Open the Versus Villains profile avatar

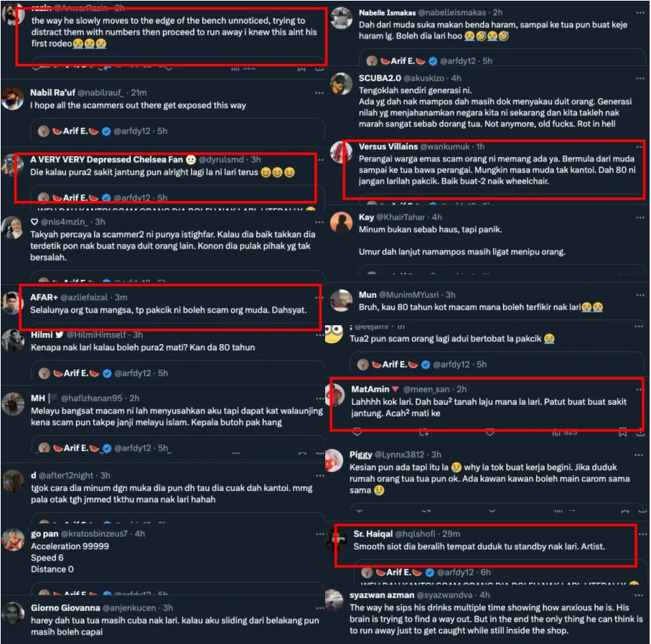point(341,152)
